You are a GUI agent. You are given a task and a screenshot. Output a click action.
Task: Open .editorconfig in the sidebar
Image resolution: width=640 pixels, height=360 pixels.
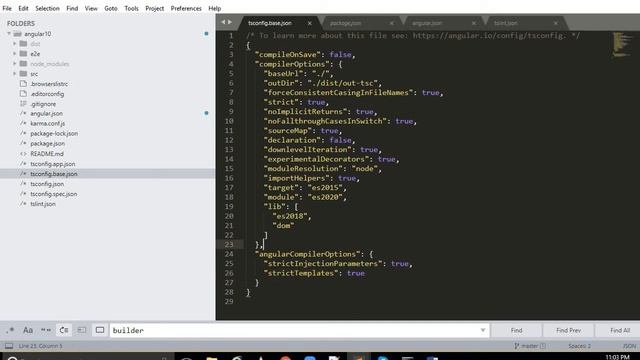[x=47, y=94]
